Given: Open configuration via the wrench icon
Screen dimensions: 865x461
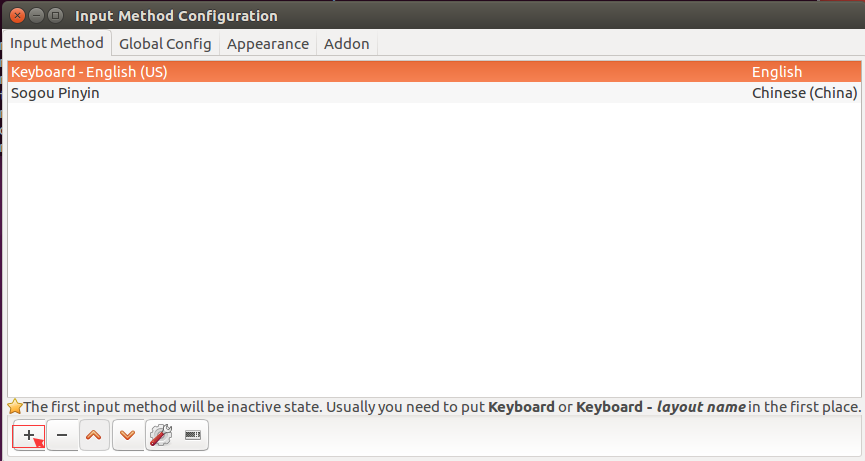Looking at the screenshot, I should click(x=161, y=435).
